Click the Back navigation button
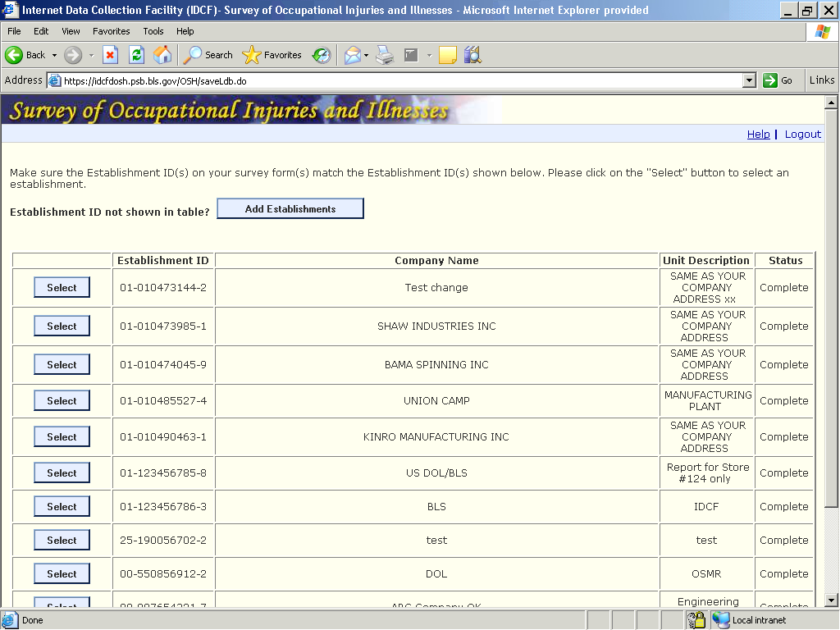This screenshot has width=840, height=630. click(25, 55)
